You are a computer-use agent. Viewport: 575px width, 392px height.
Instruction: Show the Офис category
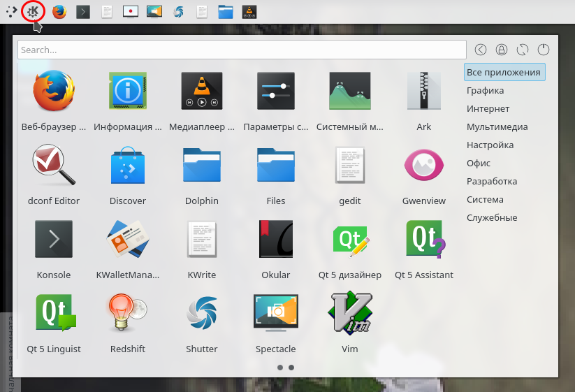tap(479, 164)
